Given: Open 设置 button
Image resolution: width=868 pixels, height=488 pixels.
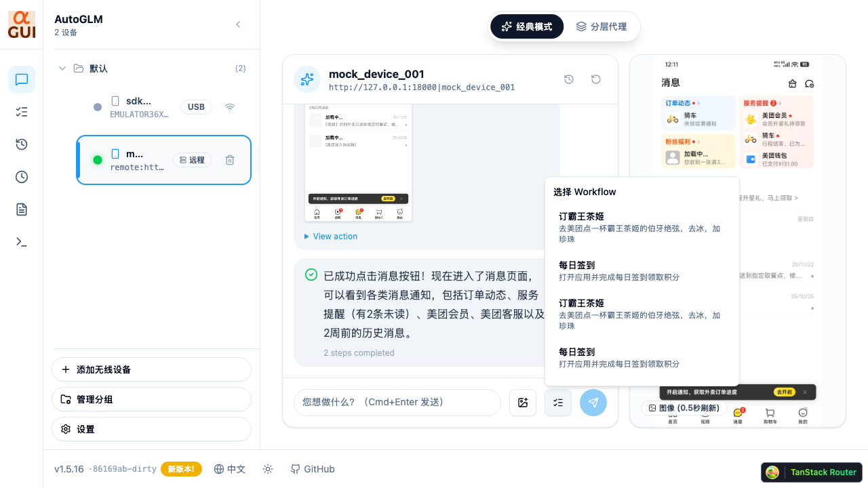Looking at the screenshot, I should [151, 429].
